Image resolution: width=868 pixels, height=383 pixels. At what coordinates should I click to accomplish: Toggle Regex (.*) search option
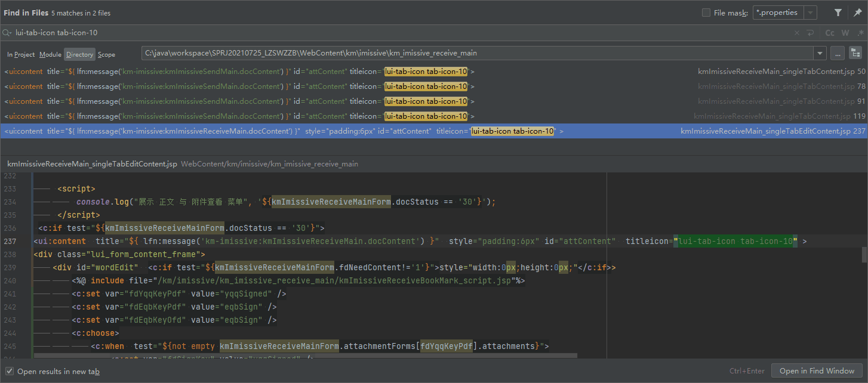(x=860, y=33)
